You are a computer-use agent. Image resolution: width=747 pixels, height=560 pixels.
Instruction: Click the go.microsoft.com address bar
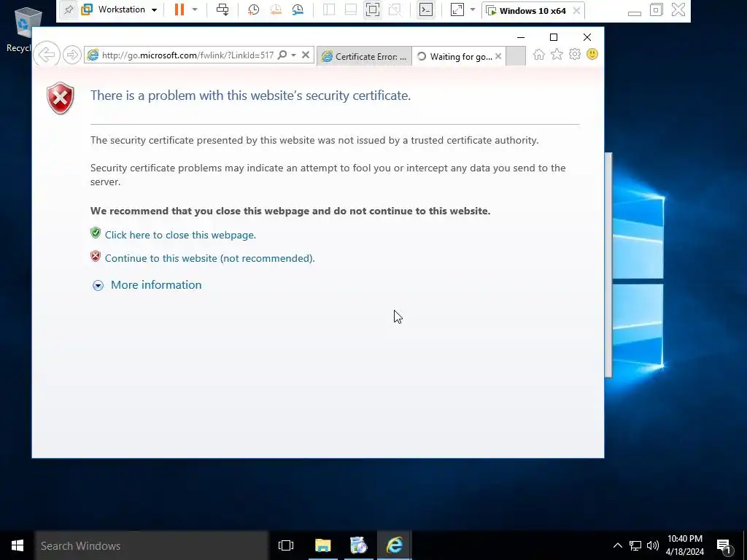(187, 55)
